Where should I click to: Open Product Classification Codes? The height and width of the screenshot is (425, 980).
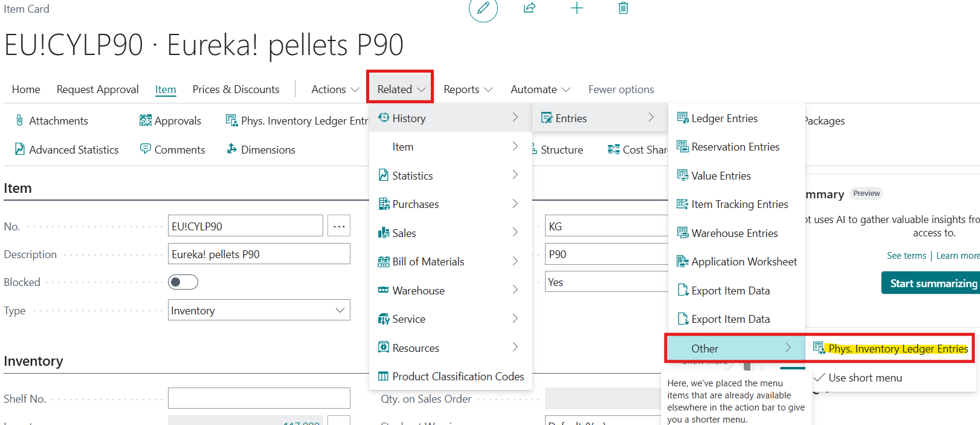click(x=450, y=377)
